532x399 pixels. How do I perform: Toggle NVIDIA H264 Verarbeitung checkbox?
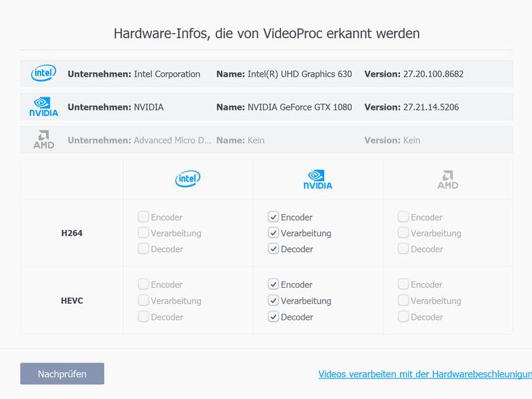coord(273,233)
